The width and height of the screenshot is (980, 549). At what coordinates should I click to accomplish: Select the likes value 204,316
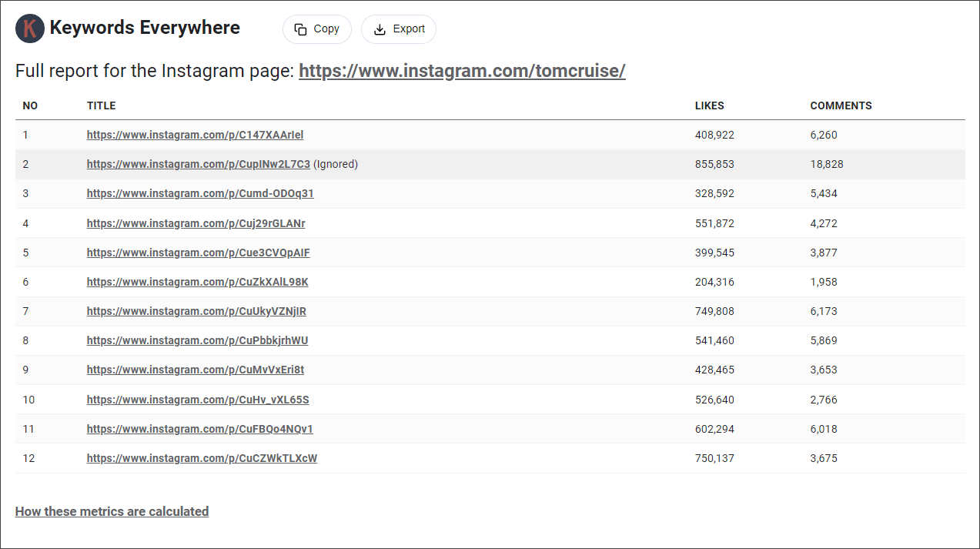pyautogui.click(x=714, y=282)
